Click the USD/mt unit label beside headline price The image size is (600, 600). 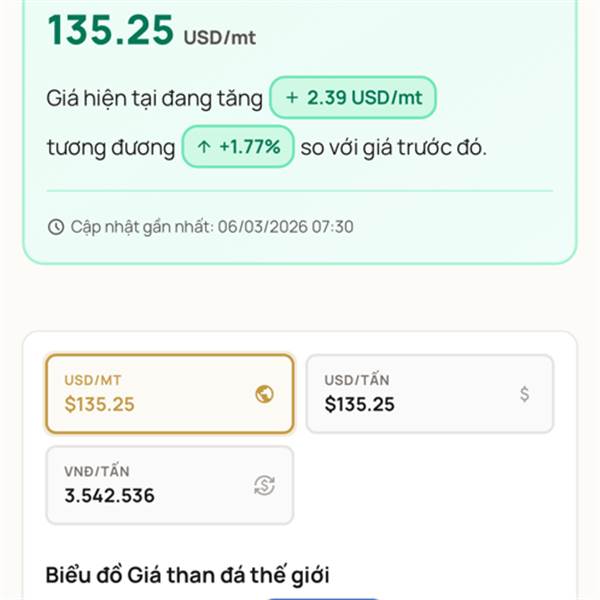[x=219, y=37]
